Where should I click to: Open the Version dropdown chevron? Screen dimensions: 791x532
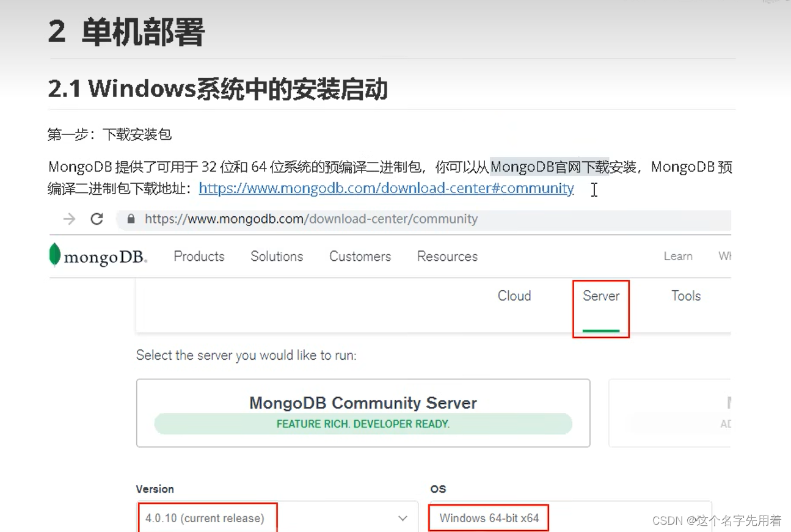point(403,518)
